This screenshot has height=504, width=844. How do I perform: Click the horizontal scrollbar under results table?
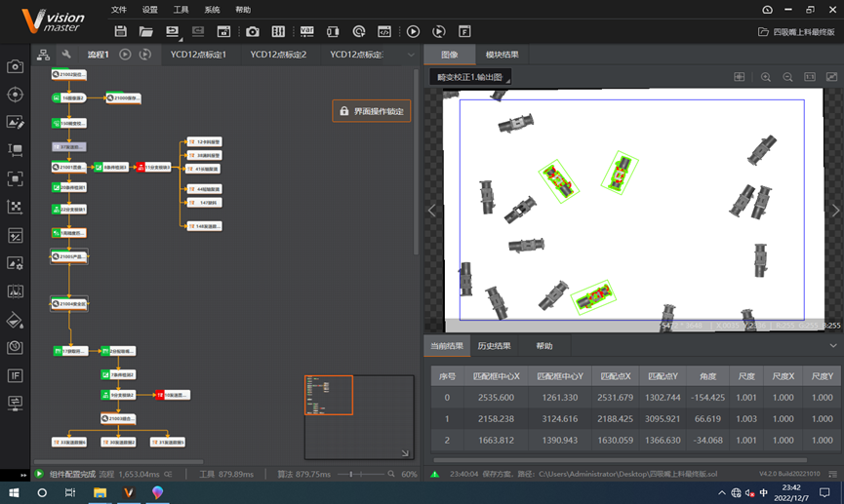(x=621, y=460)
